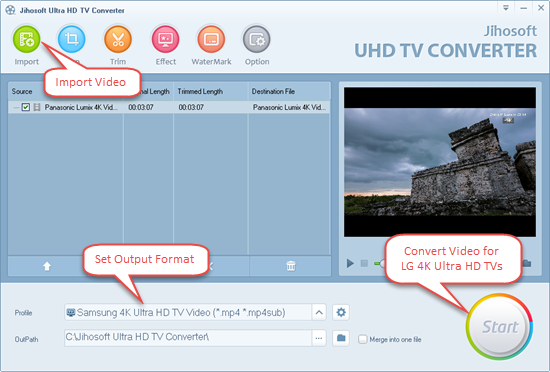Expand the Profile dropdown arrow
This screenshot has height=372, width=550.
tap(319, 312)
